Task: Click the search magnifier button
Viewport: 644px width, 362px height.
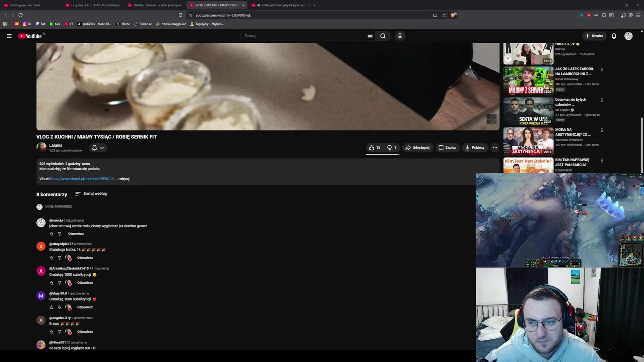Action: point(383,36)
